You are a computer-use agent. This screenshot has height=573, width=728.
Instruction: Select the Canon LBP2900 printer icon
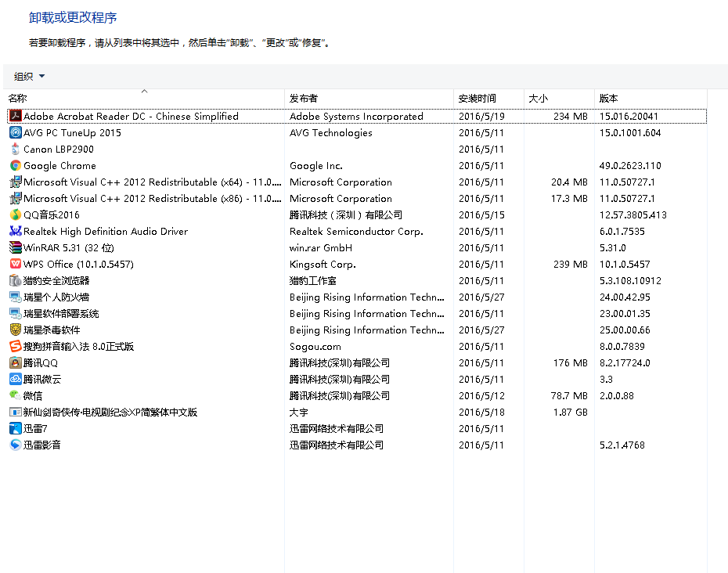tap(16, 149)
